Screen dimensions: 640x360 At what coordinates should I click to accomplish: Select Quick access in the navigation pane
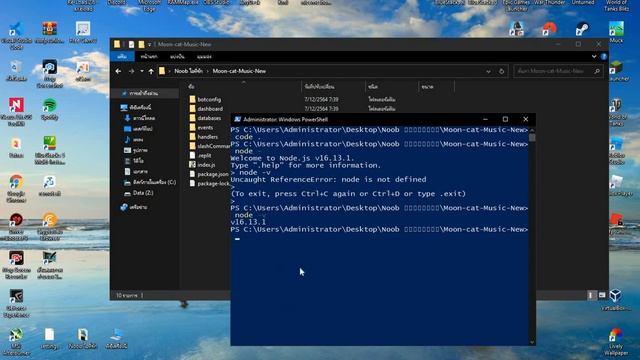[144, 93]
